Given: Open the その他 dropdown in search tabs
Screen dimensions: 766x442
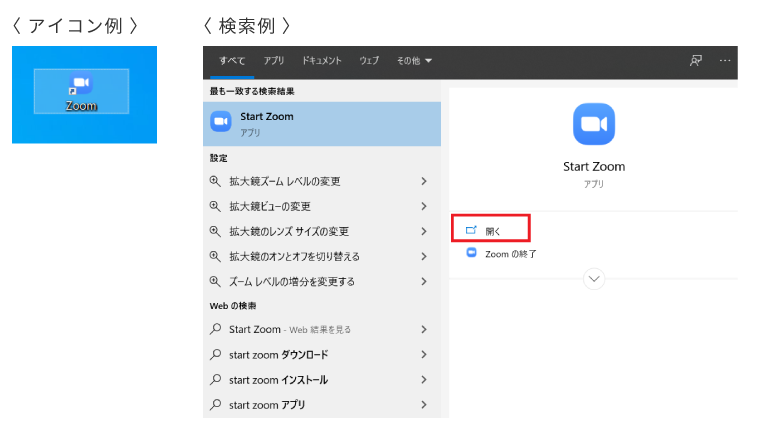Looking at the screenshot, I should click(414, 61).
